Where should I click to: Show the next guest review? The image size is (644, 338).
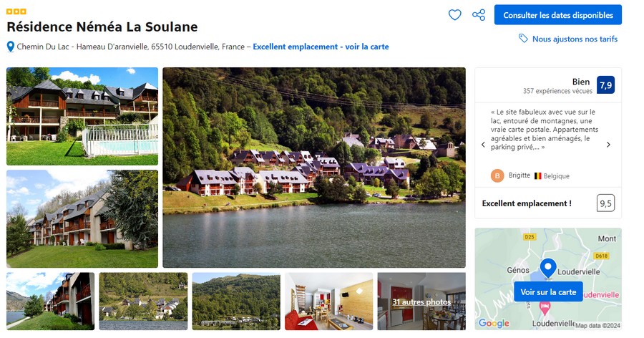[608, 144]
